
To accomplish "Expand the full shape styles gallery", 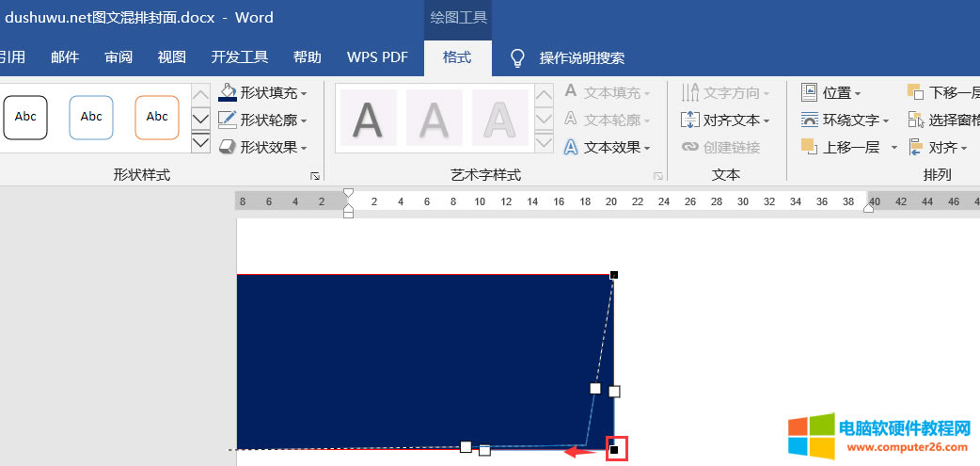I will point(200,141).
